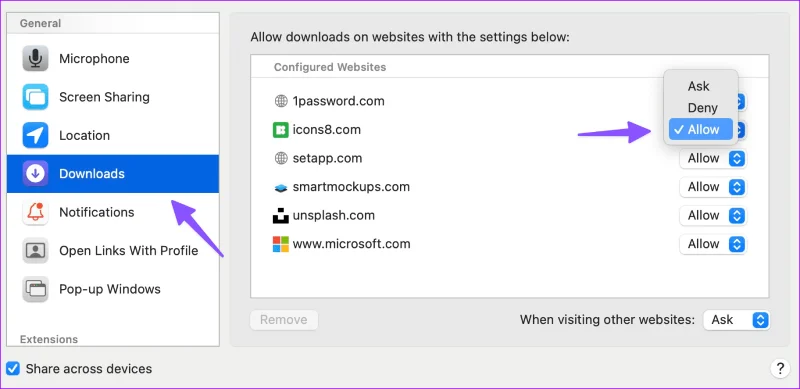
Task: Click the Open Links With Profile icon
Action: [x=35, y=251]
